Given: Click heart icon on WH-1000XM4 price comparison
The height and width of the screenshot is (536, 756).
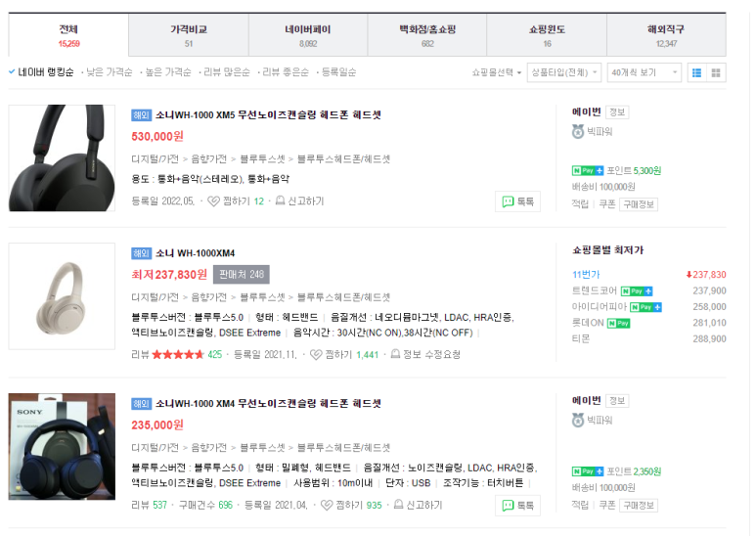Looking at the screenshot, I should (x=316, y=355).
